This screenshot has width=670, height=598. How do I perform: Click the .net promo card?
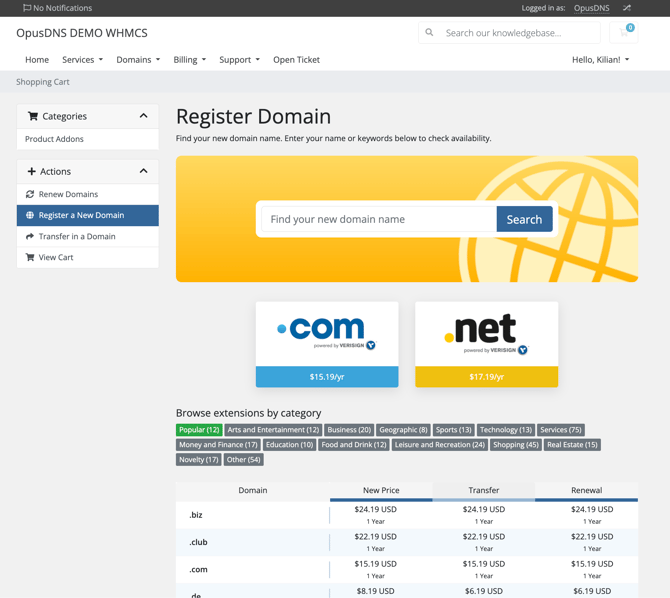(x=487, y=344)
